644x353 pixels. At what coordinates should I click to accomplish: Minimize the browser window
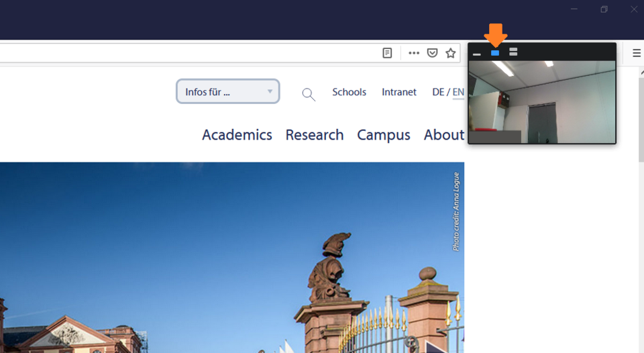[x=574, y=9]
